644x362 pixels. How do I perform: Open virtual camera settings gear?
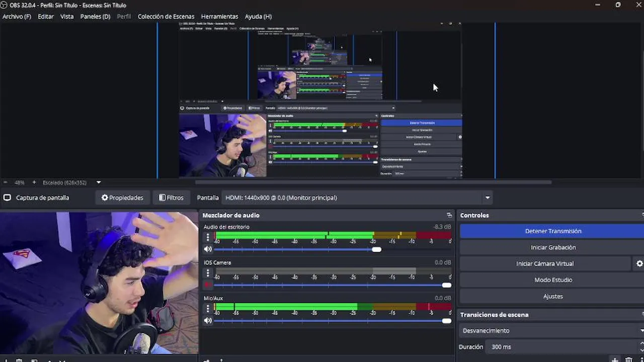[x=639, y=263]
